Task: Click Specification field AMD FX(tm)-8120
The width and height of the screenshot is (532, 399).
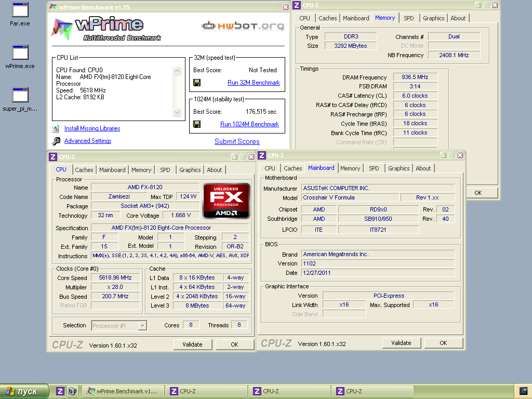Action: [x=170, y=228]
